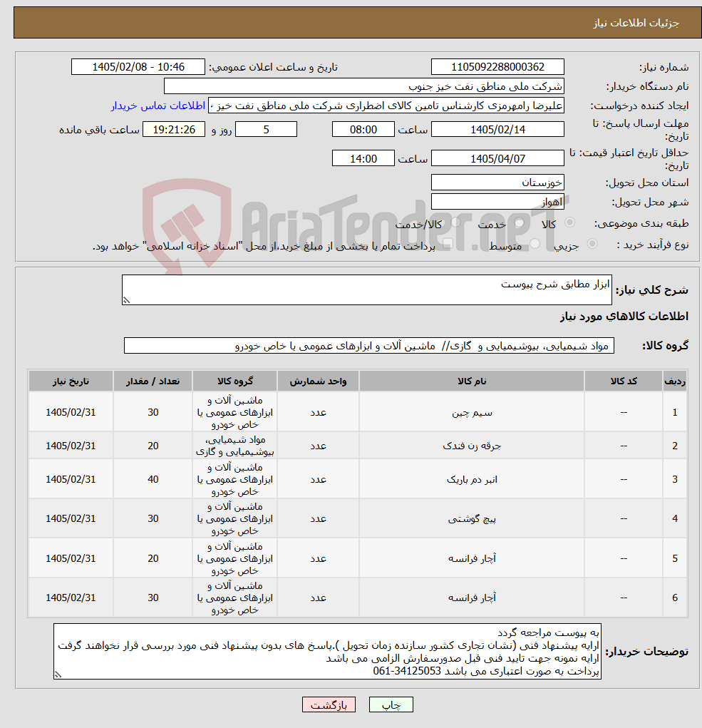Click the اطلاعات کالاهای مورد نیاز heading

(624, 316)
